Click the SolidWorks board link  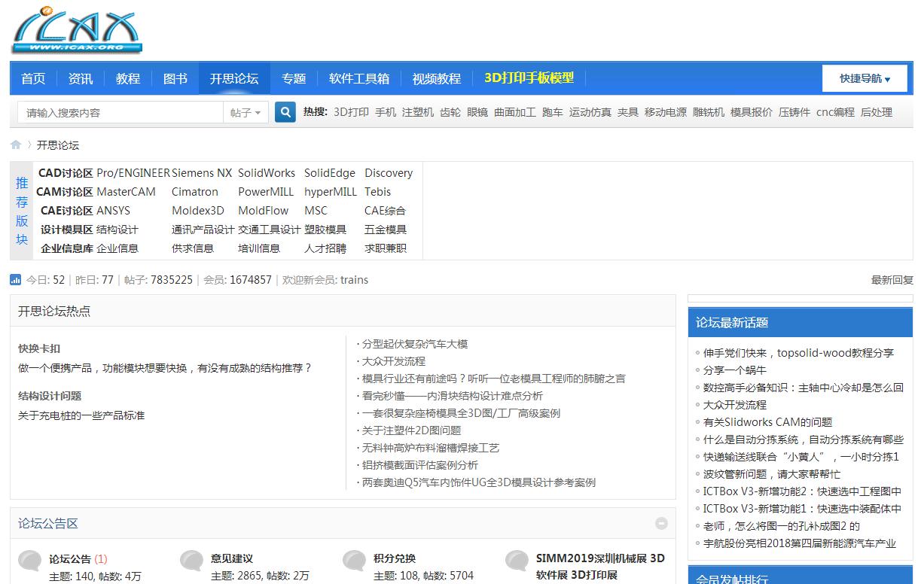pyautogui.click(x=267, y=172)
